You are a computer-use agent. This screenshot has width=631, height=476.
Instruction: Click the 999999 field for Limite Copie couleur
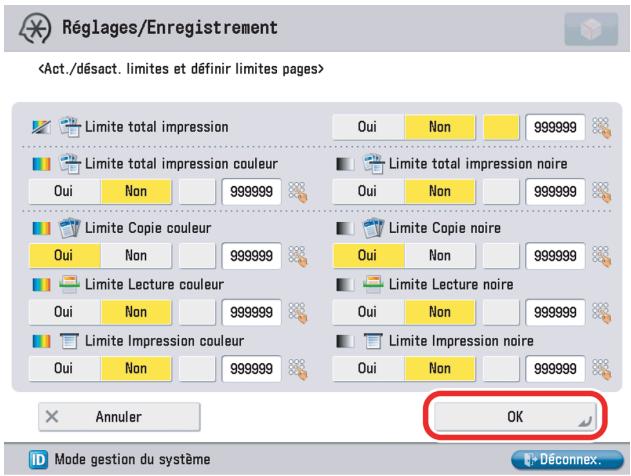click(251, 256)
